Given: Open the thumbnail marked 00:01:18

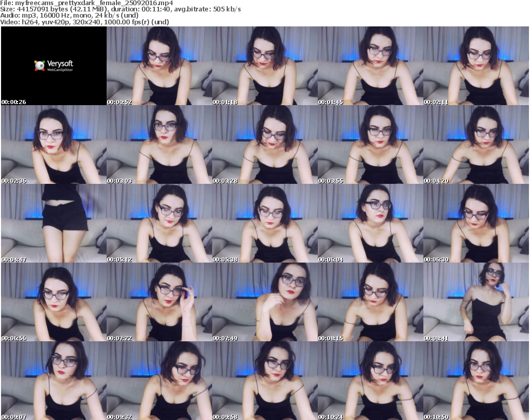Looking at the screenshot, I should pyautogui.click(x=265, y=66).
